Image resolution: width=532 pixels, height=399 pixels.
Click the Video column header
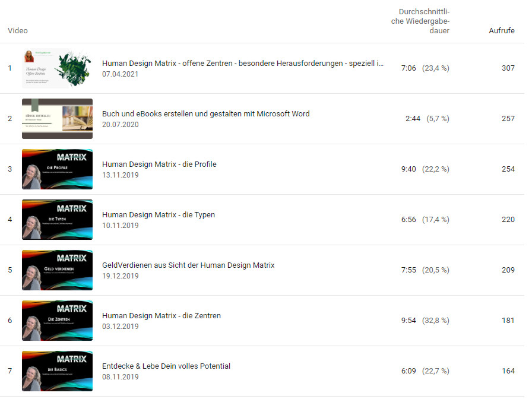18,31
